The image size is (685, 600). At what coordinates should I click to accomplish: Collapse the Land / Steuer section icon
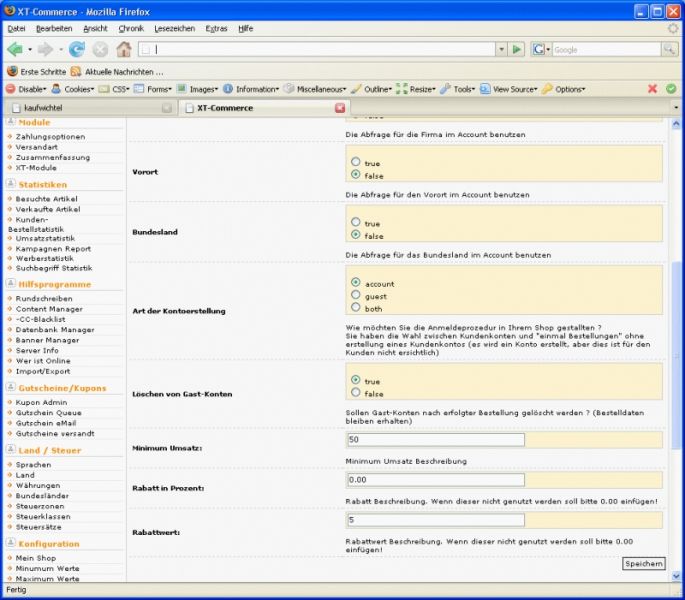coord(11,450)
